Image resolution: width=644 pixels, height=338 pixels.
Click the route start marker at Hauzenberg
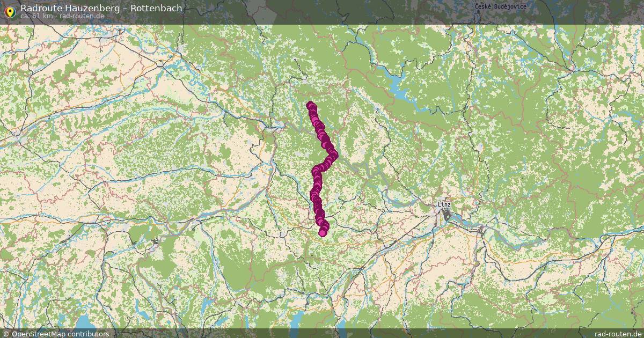click(x=310, y=105)
